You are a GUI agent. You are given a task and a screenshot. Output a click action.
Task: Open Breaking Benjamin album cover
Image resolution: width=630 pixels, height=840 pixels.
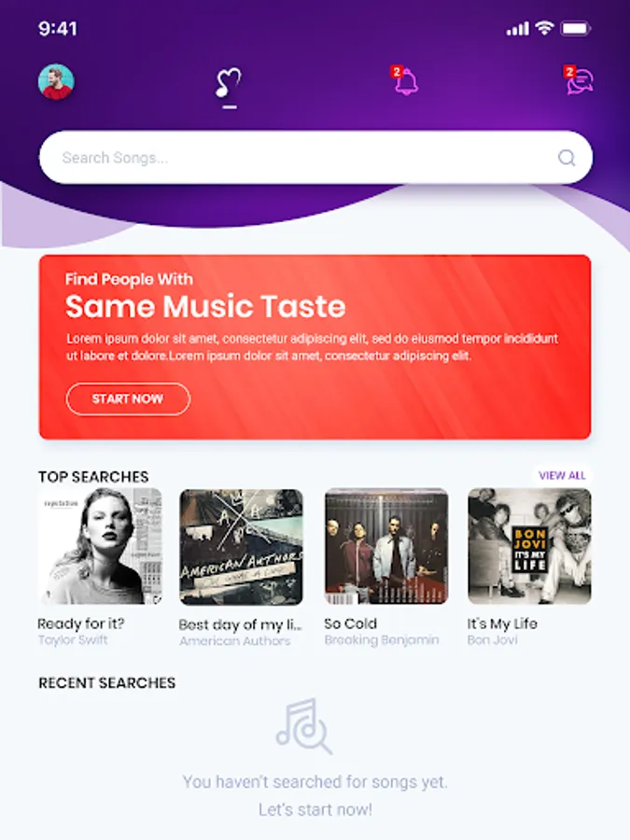[386, 546]
